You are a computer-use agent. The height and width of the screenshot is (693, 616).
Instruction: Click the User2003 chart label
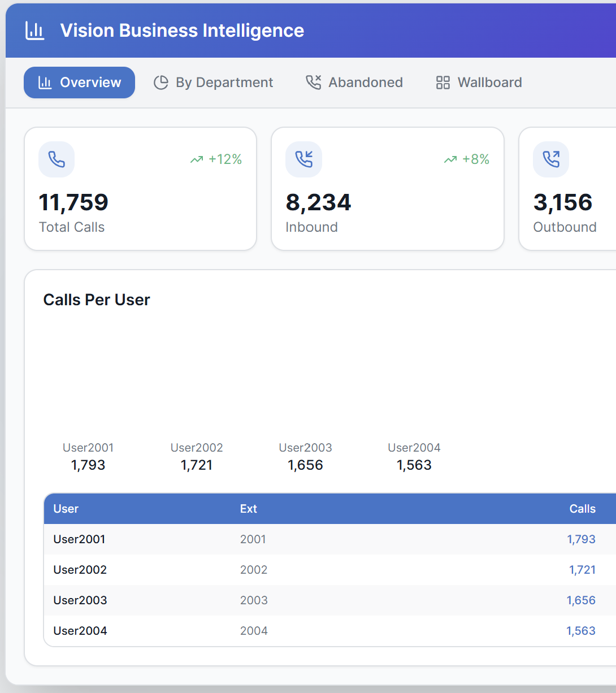305,448
